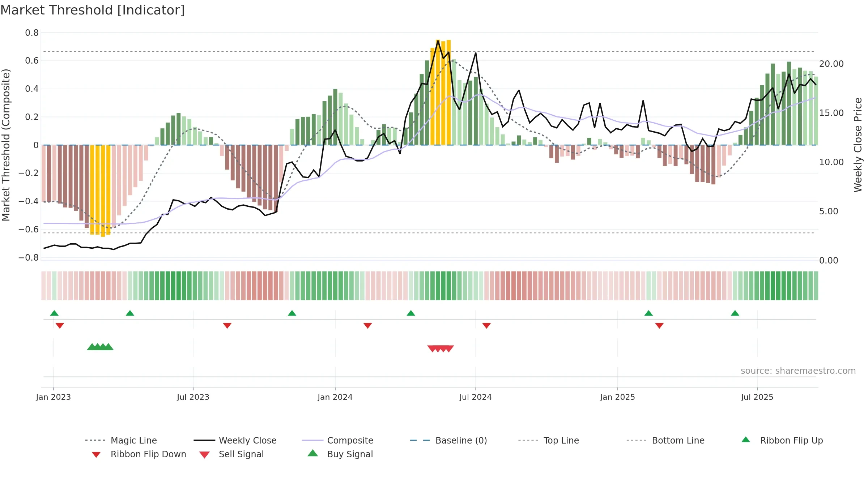Click the Jan 2024 x-axis label

click(335, 397)
